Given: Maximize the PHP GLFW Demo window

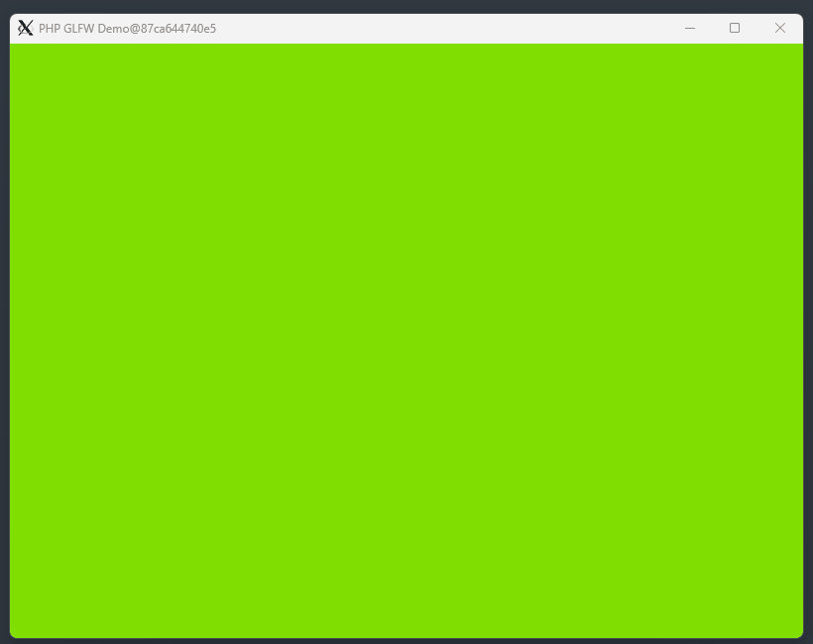Looking at the screenshot, I should click(x=735, y=29).
